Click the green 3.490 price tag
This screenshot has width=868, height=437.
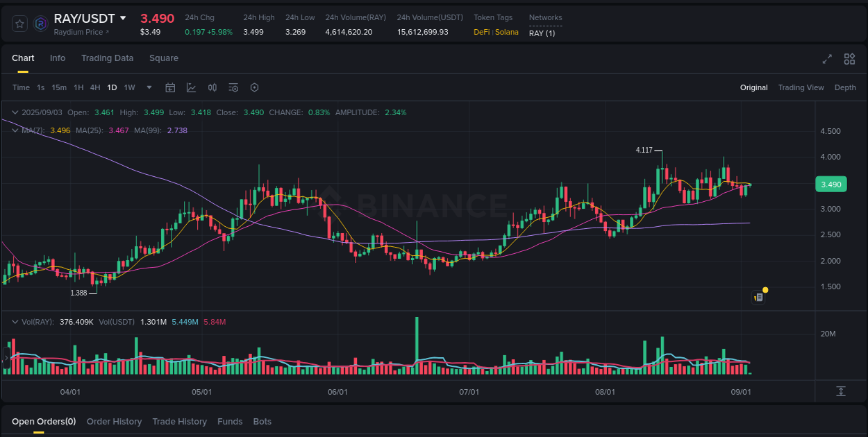tap(833, 184)
